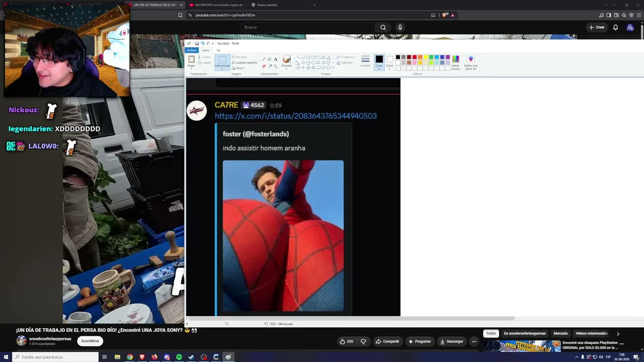Switch to the Inicio ribbon tab

click(x=205, y=50)
